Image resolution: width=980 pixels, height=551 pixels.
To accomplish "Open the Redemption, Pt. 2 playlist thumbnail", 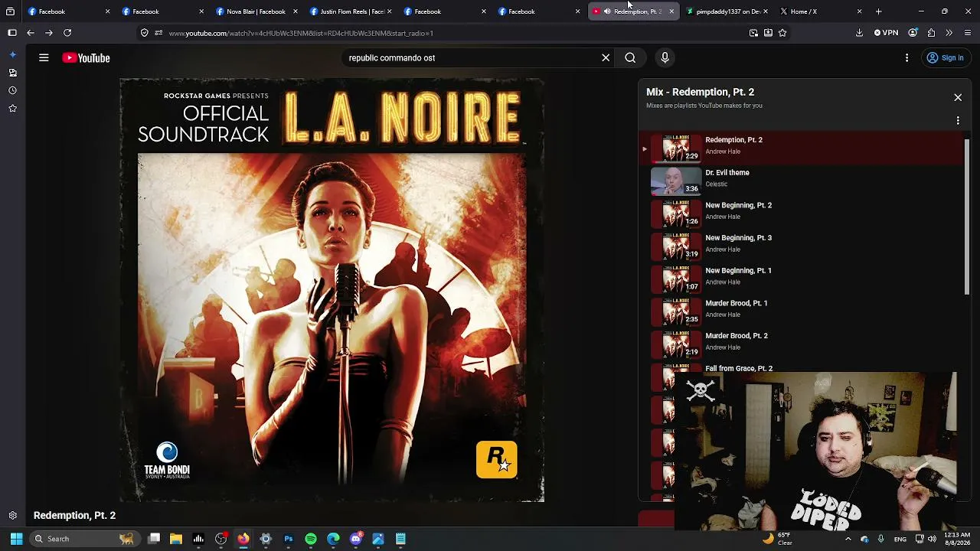I will (676, 148).
